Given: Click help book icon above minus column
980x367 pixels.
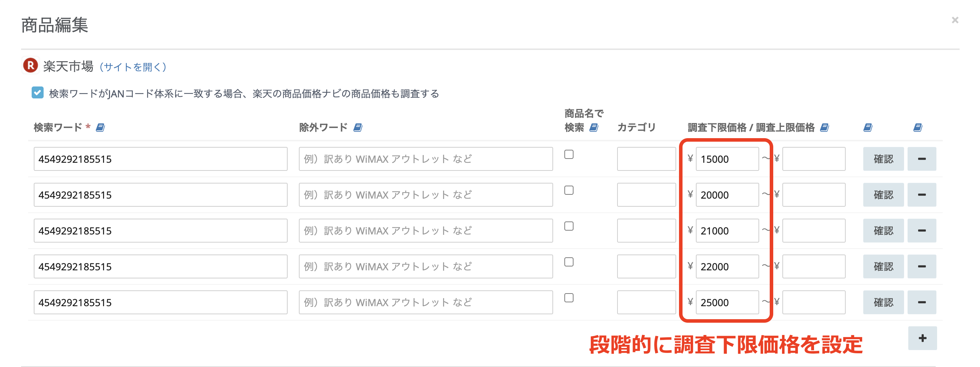Looking at the screenshot, I should (x=918, y=128).
